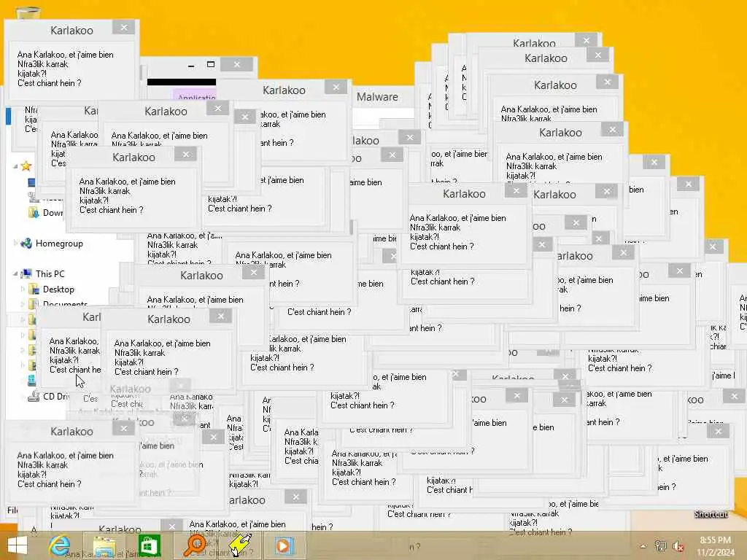747x560 pixels.
Task: Select This PC in Explorer sidebar
Action: [43, 274]
